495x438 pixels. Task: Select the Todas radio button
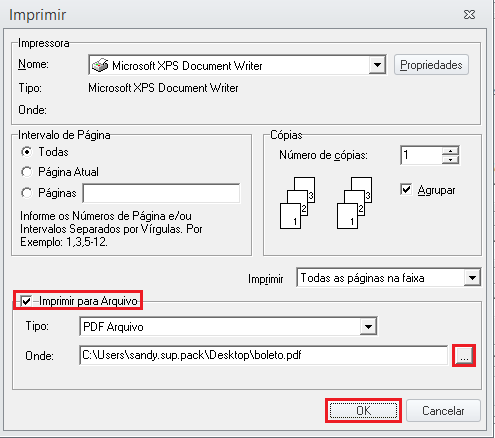pyautogui.click(x=27, y=152)
